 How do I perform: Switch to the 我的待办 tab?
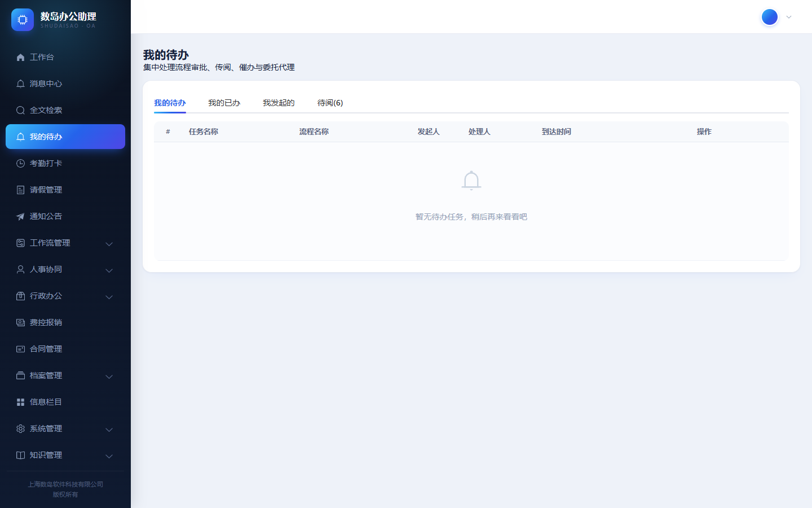point(170,103)
